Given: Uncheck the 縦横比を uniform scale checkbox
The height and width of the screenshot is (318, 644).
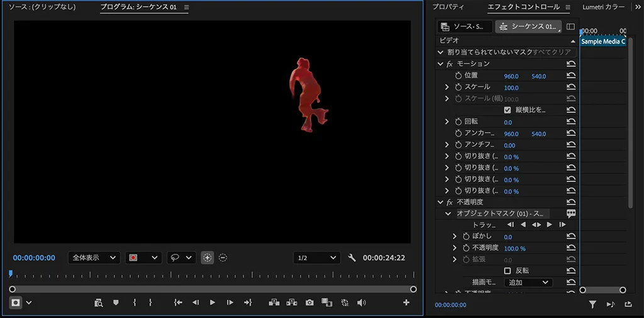Looking at the screenshot, I should pos(508,110).
